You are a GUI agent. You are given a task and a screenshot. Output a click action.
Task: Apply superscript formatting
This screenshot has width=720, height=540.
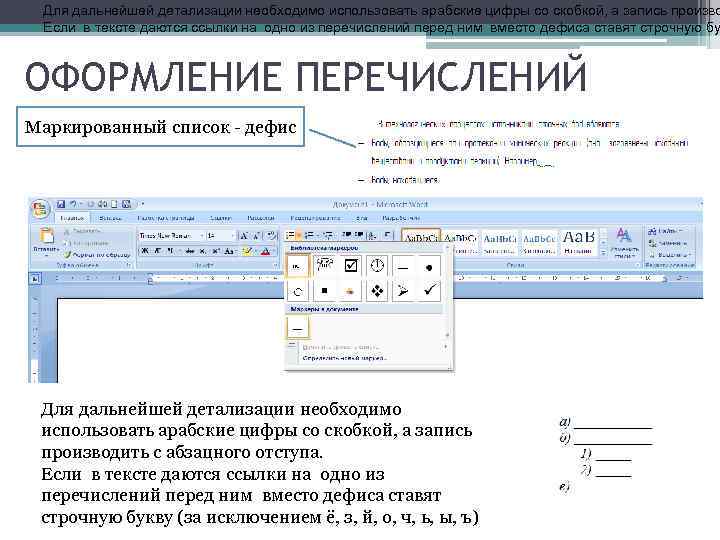[216, 251]
